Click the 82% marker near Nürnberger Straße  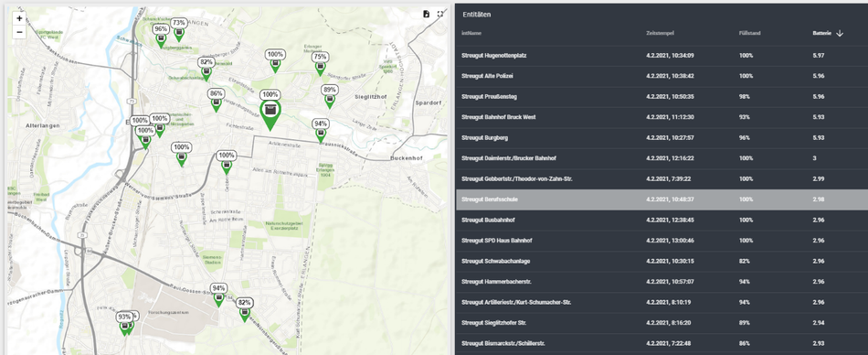tap(244, 310)
